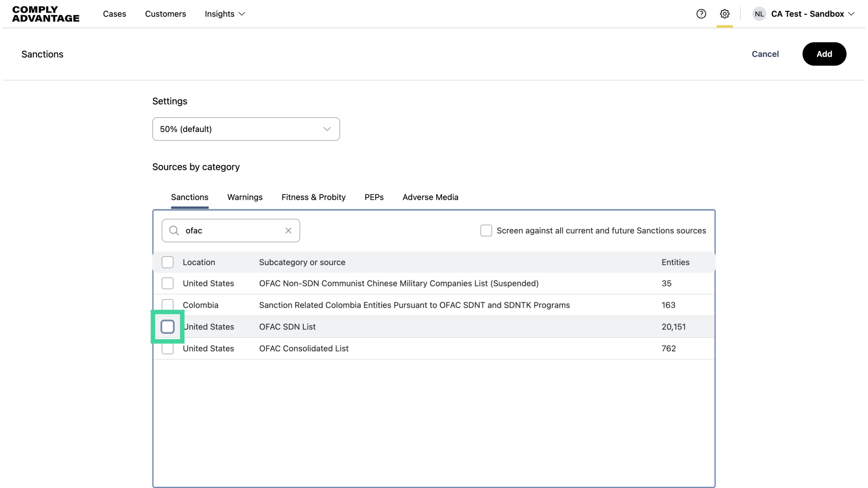868x488 pixels.
Task: Click the ComplyAdvantage logo
Action: [46, 14]
